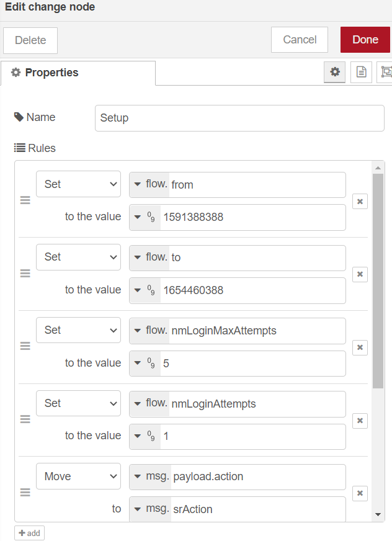This screenshot has width=392, height=541.
Task: Delete the flow.to rule
Action: tap(360, 274)
